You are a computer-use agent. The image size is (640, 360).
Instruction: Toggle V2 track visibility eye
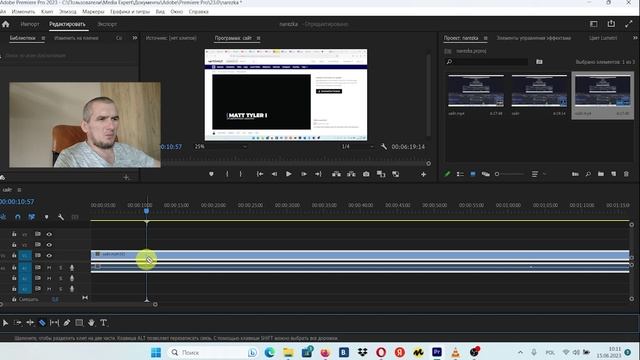(49, 245)
